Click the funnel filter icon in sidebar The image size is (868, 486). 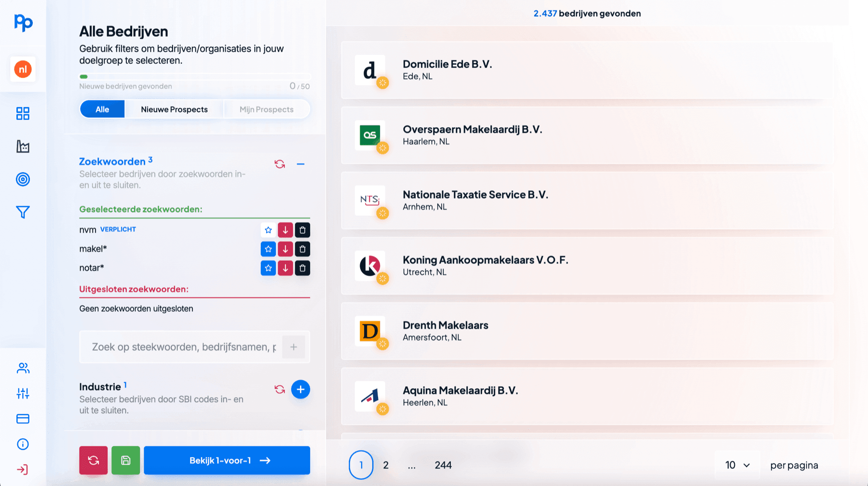pyautogui.click(x=23, y=212)
